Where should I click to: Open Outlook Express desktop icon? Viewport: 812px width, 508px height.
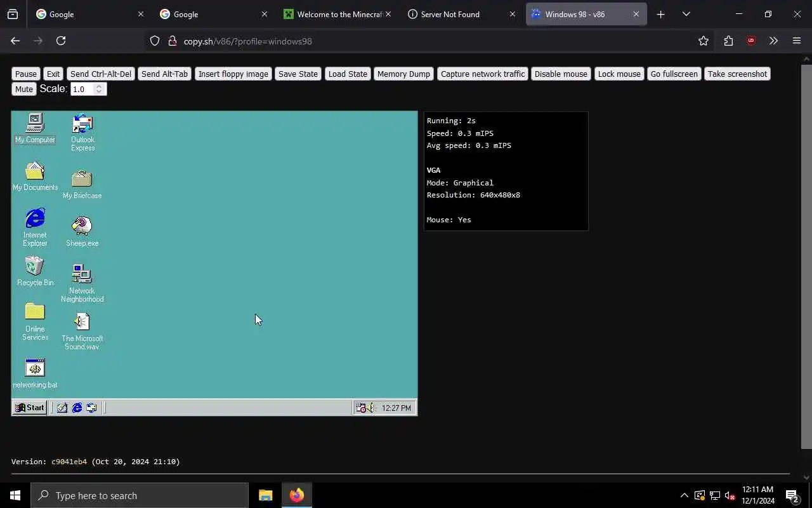(x=82, y=133)
